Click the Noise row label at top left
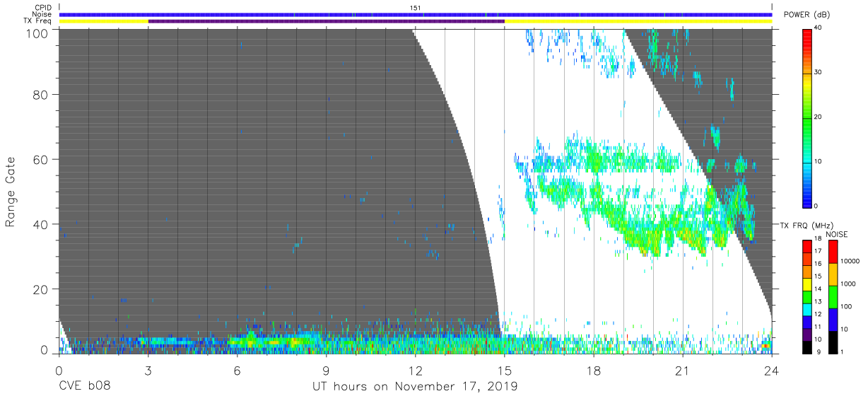The image size is (868, 401). 43,14
